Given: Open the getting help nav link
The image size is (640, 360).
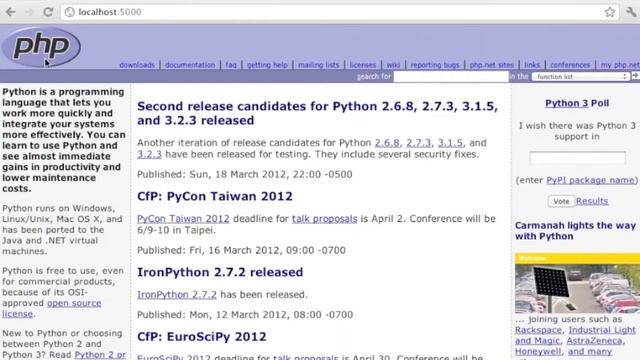Looking at the screenshot, I should 267,65.
